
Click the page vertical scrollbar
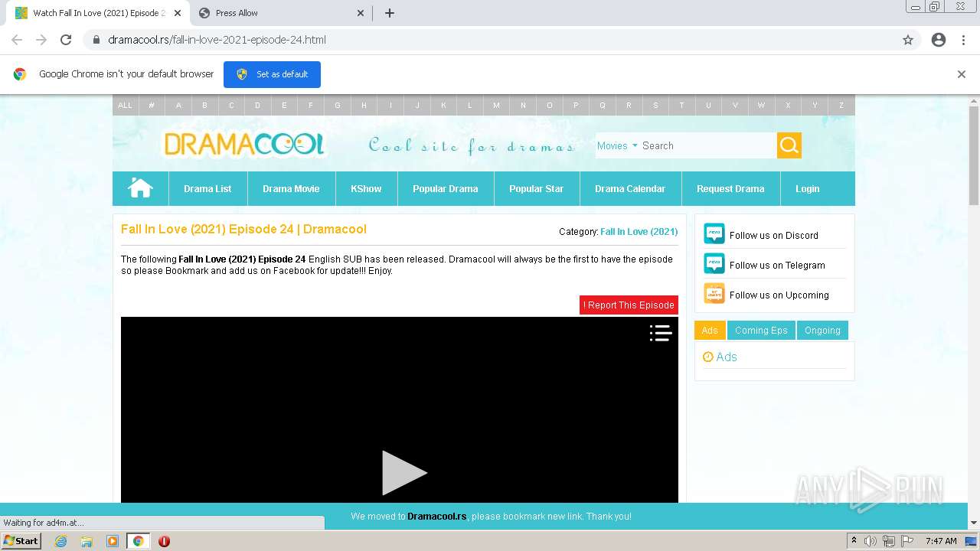coord(974,157)
